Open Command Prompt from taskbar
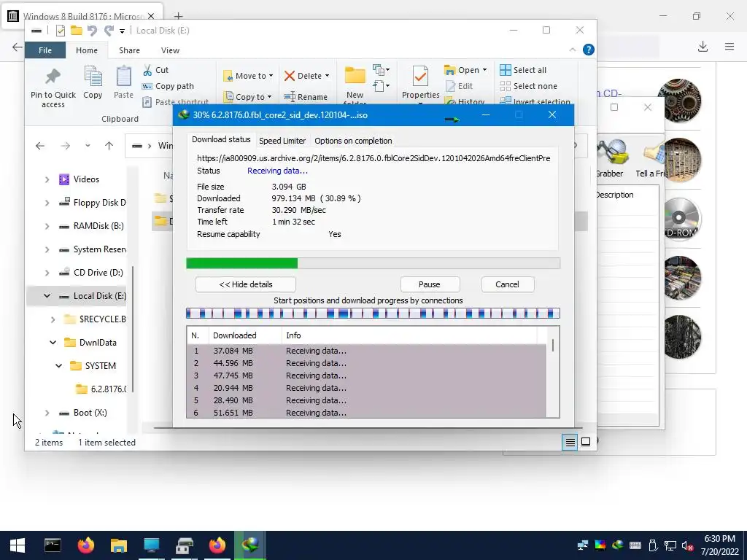747x560 pixels. 53,545
